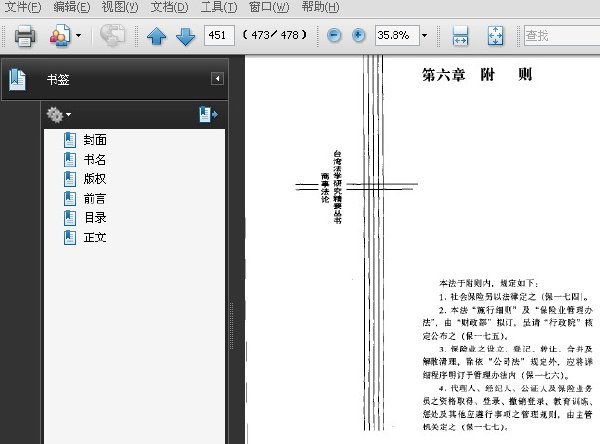This screenshot has width=600, height=444.
Task: Click the new bookmark icon
Action: [208, 114]
